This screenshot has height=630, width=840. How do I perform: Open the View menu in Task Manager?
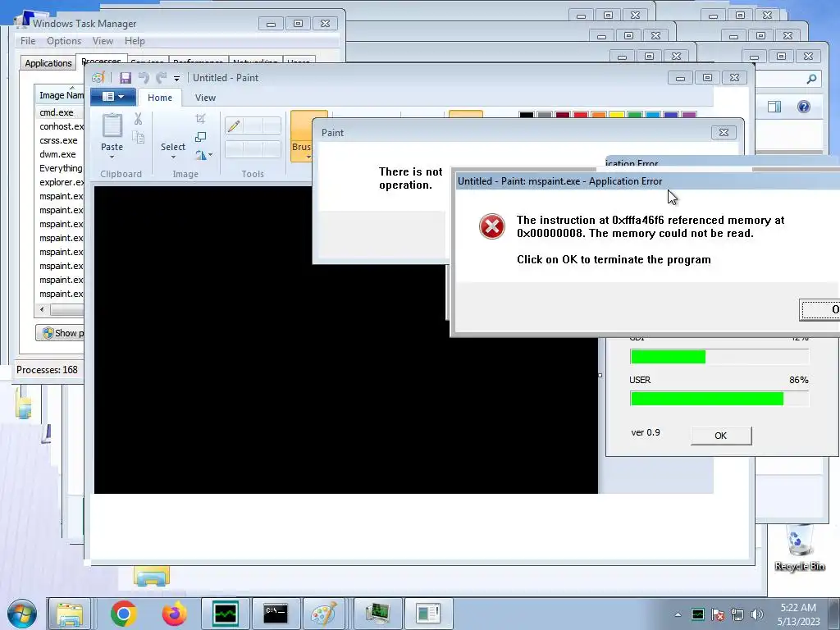(103, 41)
